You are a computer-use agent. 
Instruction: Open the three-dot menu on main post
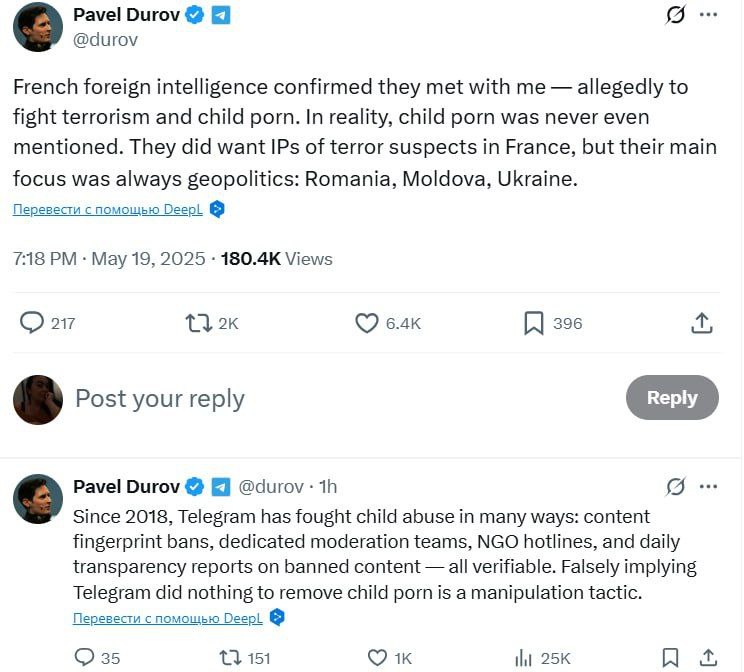pos(708,15)
